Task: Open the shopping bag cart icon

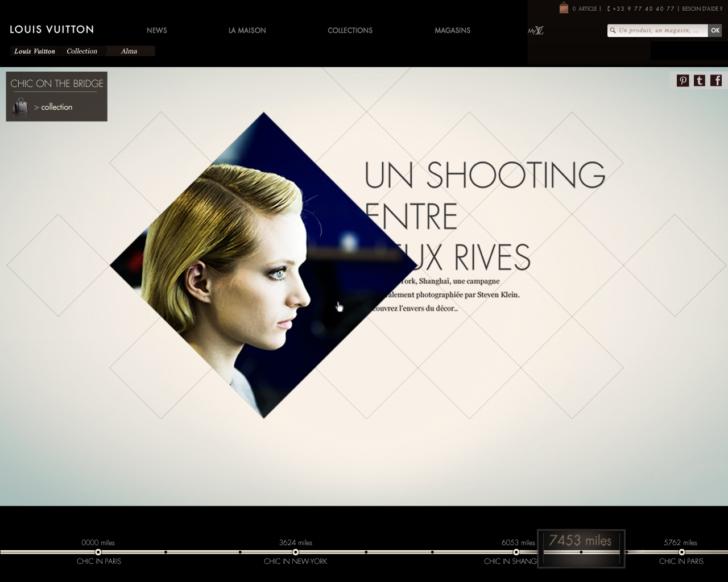Action: click(564, 8)
